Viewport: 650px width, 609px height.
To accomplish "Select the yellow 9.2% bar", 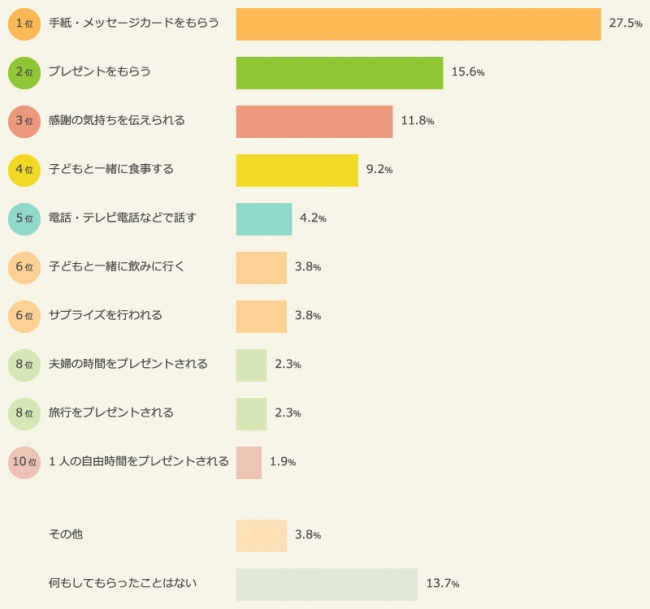I will tap(297, 170).
